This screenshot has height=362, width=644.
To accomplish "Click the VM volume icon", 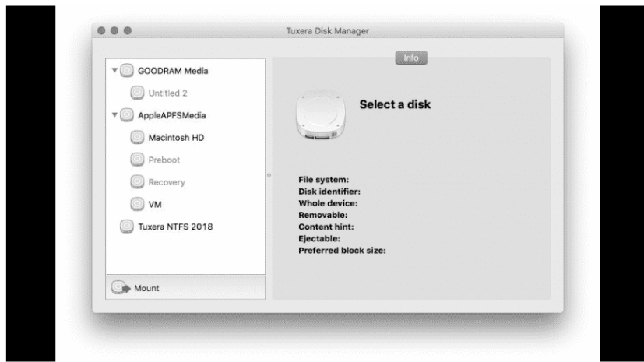I will tap(136, 205).
